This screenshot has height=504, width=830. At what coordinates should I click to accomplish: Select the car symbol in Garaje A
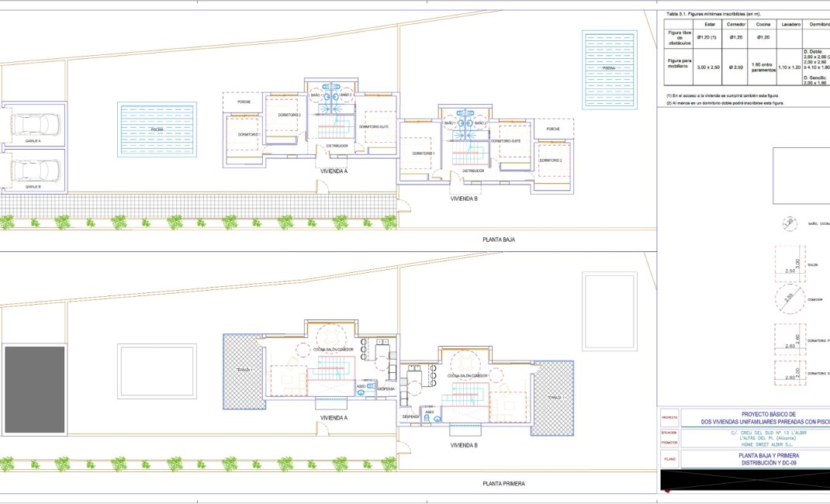36,124
